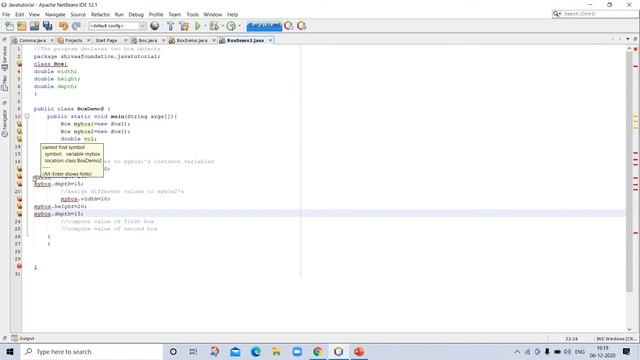Open the Services side panel
This screenshot has height=360, width=640.
(x=4, y=58)
